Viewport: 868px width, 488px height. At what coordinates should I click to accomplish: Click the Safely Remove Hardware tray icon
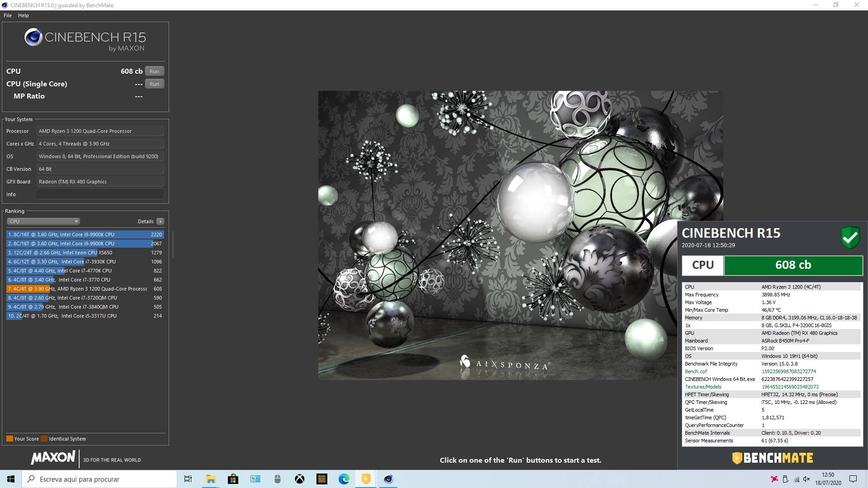[785, 479]
